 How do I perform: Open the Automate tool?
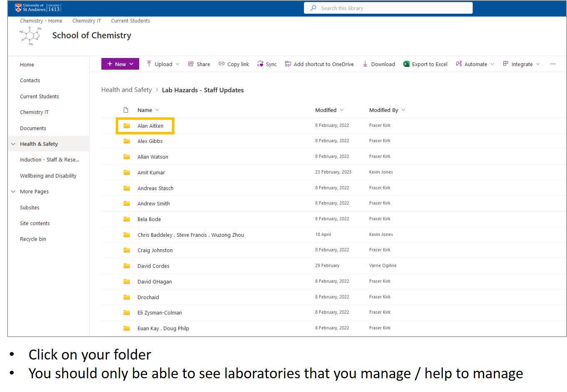474,64
